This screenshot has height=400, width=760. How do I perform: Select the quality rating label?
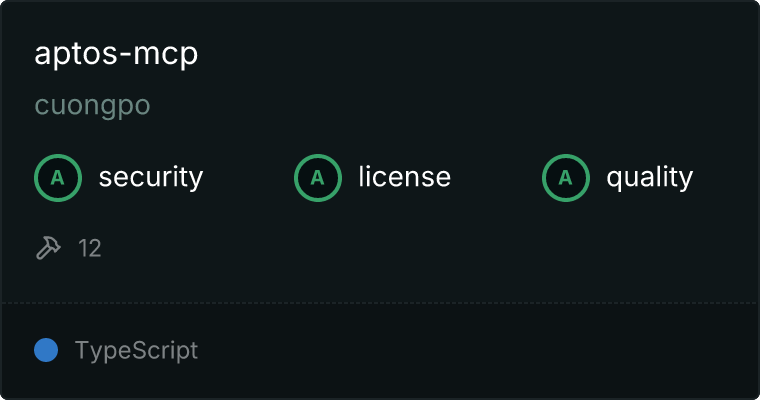point(650,177)
